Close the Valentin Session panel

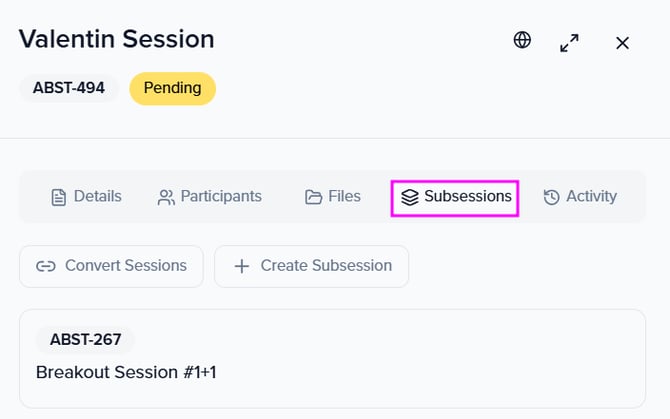tap(622, 42)
